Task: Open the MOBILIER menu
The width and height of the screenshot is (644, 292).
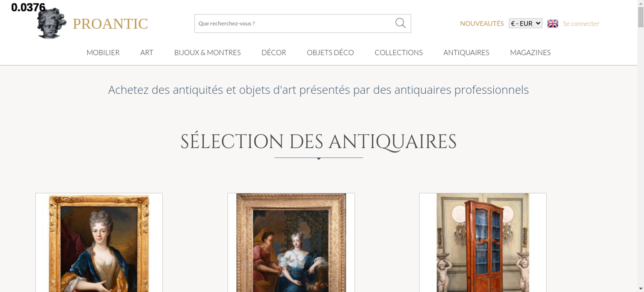Action: point(103,52)
